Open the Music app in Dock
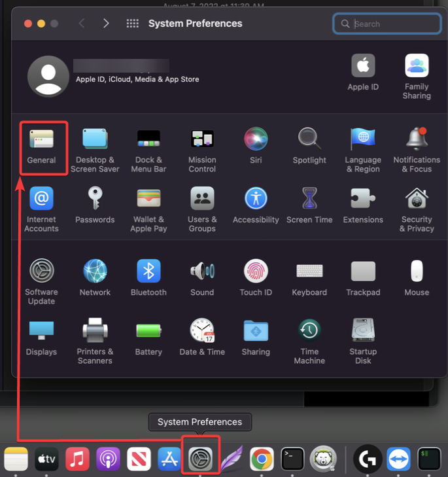 [77, 459]
